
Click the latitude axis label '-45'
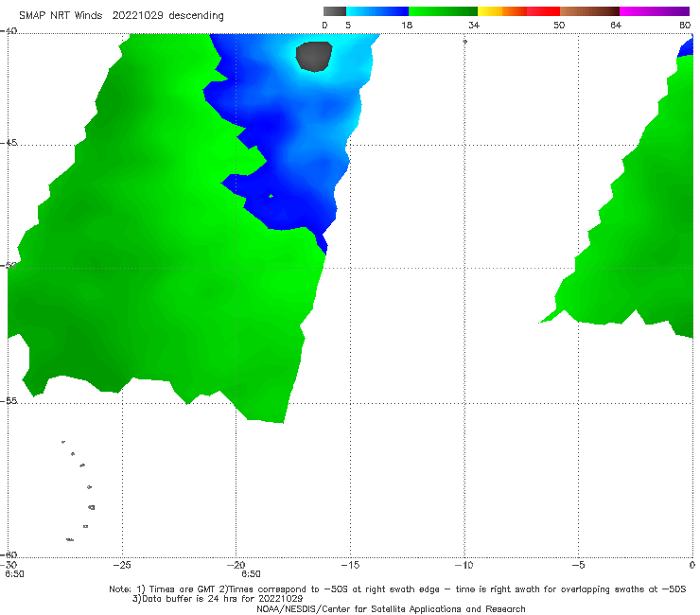tap(9, 143)
